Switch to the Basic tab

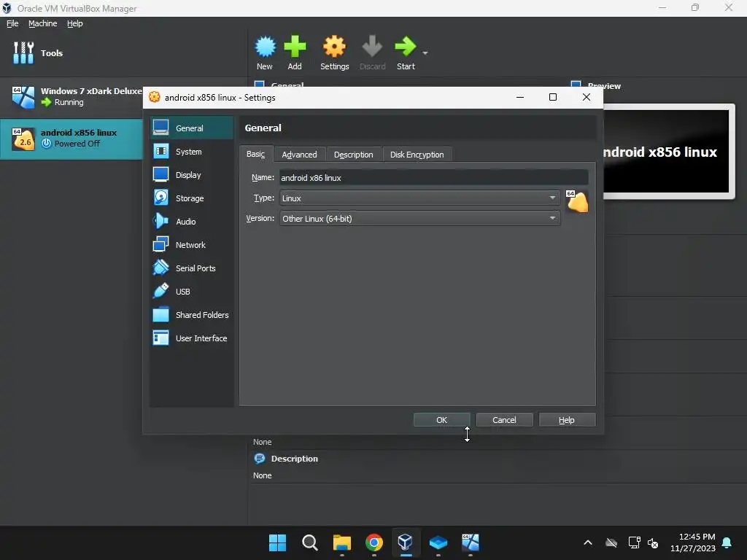pyautogui.click(x=256, y=155)
